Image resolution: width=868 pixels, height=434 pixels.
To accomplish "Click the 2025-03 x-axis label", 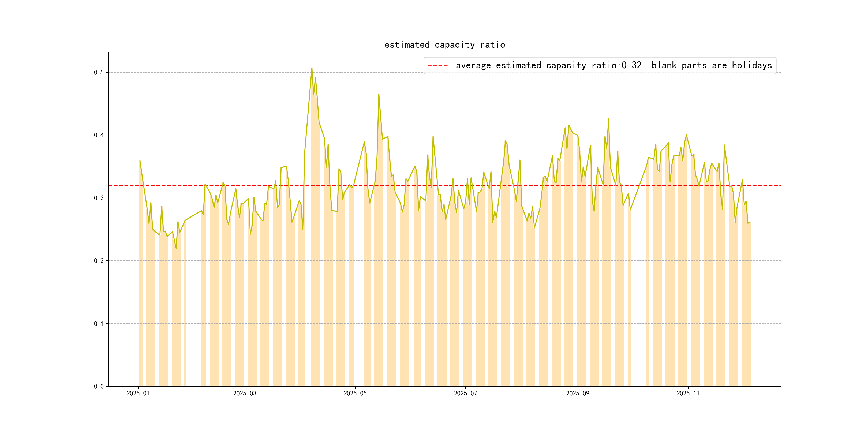I will coord(245,393).
